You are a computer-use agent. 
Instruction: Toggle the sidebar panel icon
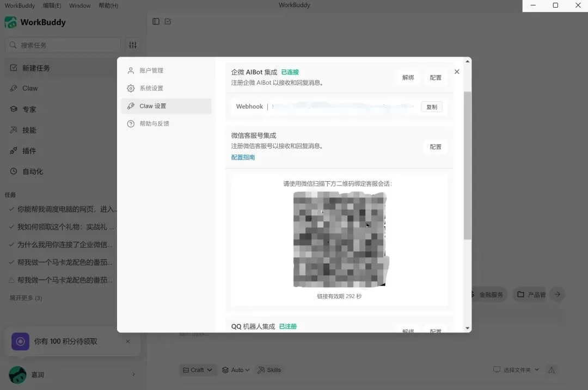click(156, 22)
